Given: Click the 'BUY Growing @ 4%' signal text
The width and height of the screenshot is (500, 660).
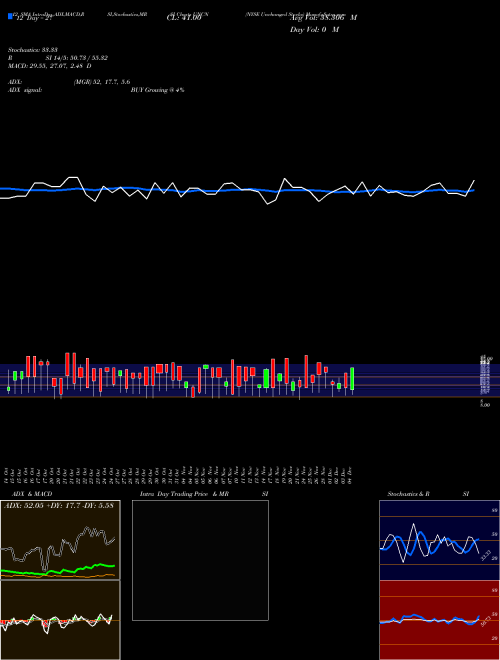Looking at the screenshot, I should point(157,90).
